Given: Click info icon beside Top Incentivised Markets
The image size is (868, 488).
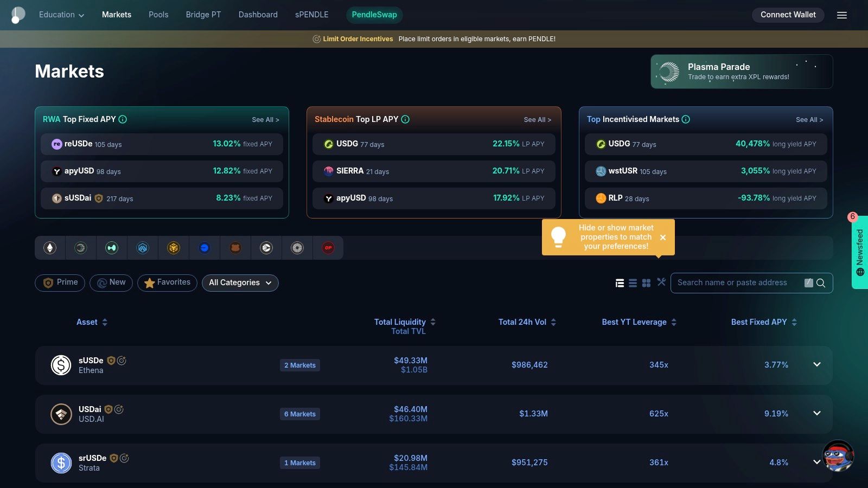Looking at the screenshot, I should coord(686,119).
